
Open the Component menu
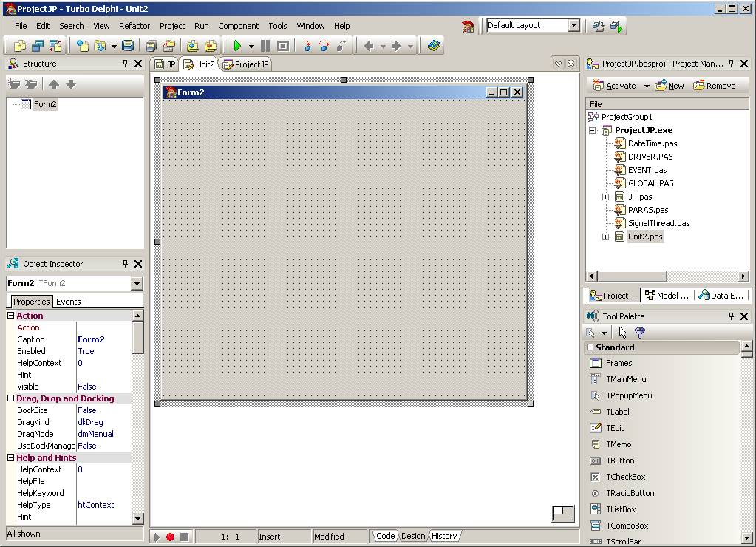[x=238, y=26]
